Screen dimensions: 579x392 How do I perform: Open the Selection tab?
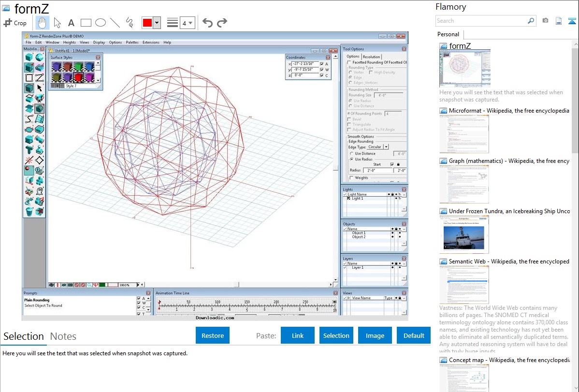click(24, 336)
